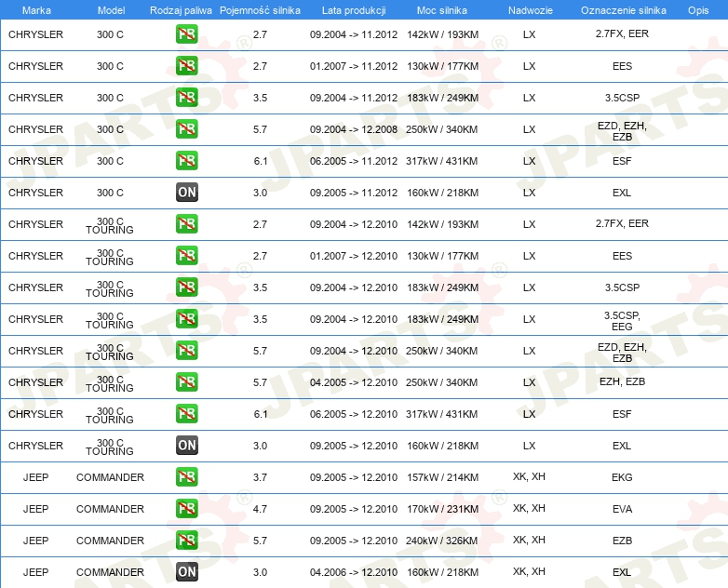Click petrol icon in 300 C Touring 3.5CSP, EEG row

[x=186, y=318]
